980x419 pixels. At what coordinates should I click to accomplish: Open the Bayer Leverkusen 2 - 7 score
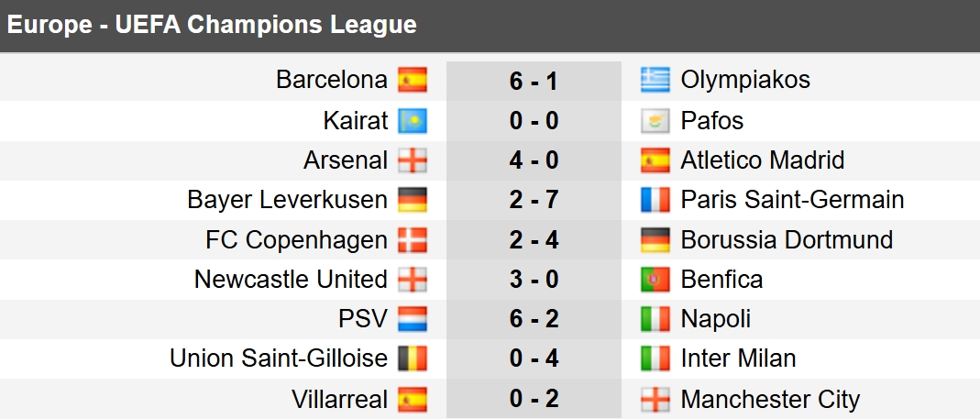(x=534, y=201)
